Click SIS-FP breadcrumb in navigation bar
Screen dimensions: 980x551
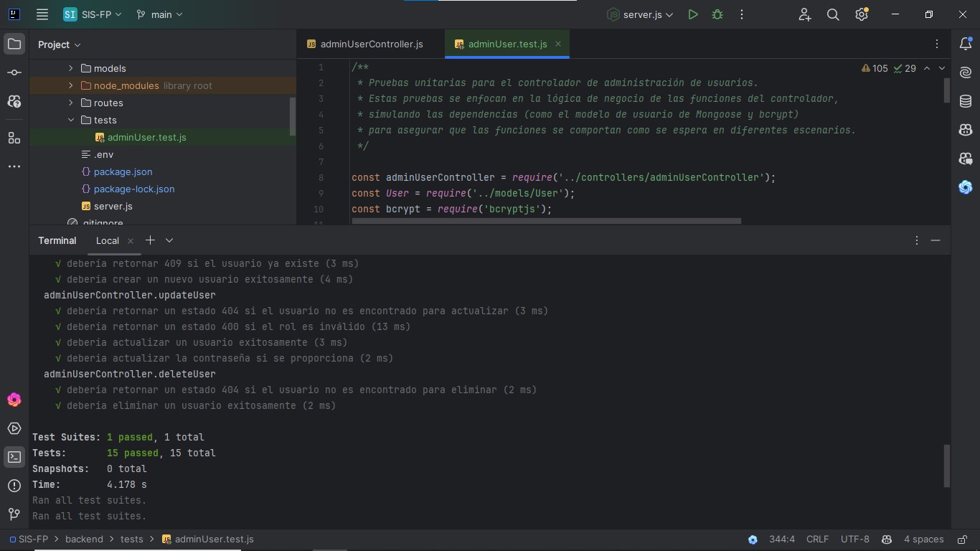[x=29, y=539]
